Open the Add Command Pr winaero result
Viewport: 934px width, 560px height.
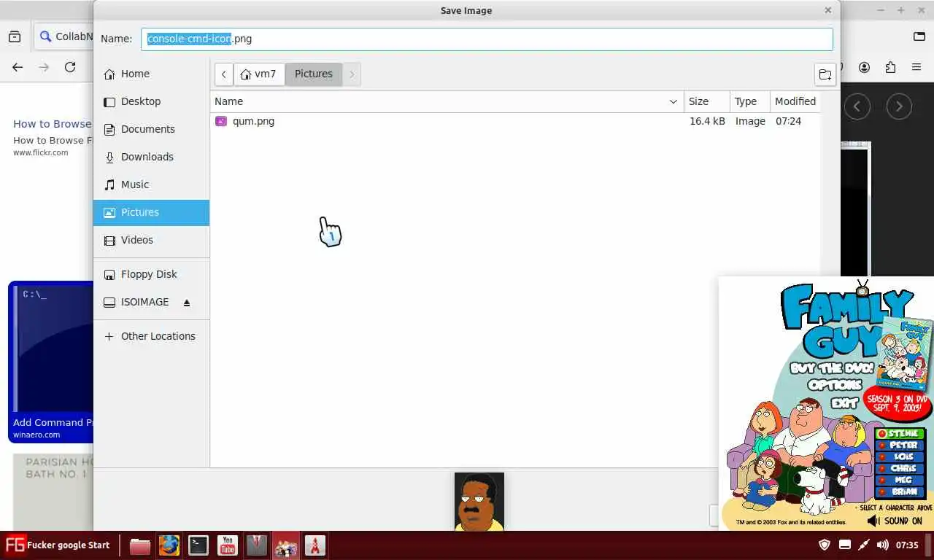pos(53,422)
